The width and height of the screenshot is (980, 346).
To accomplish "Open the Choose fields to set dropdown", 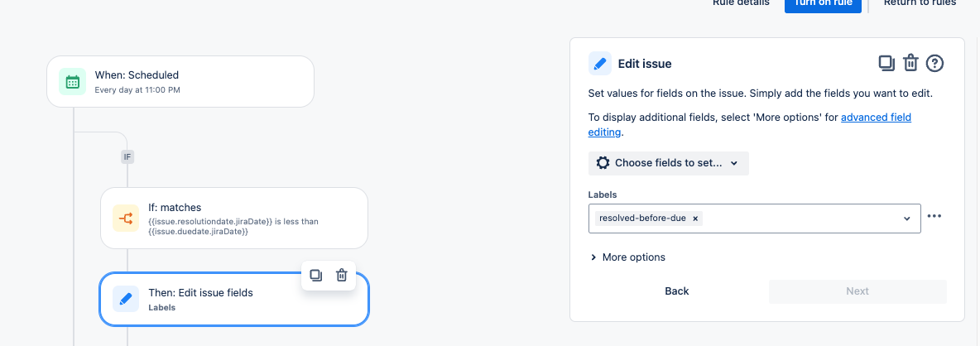I will pyautogui.click(x=668, y=163).
